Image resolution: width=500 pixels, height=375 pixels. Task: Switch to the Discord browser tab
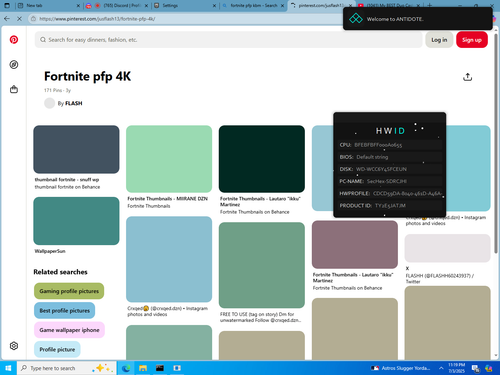pyautogui.click(x=117, y=6)
